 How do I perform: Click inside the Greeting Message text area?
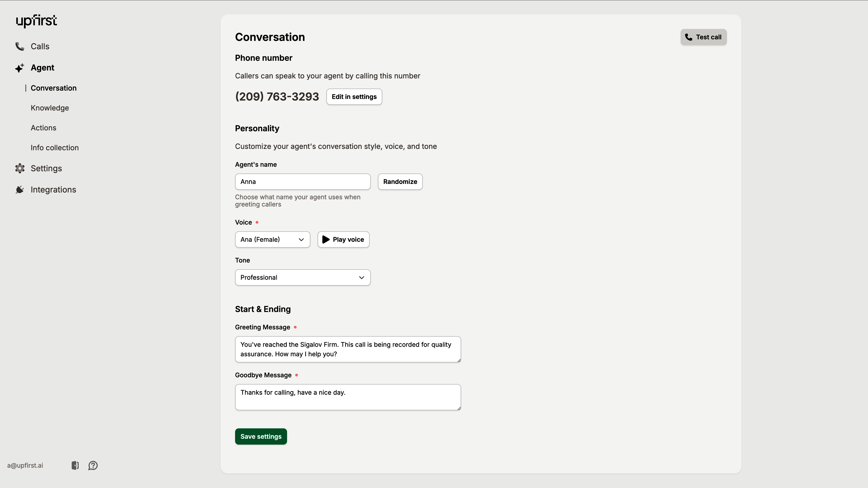click(x=348, y=349)
